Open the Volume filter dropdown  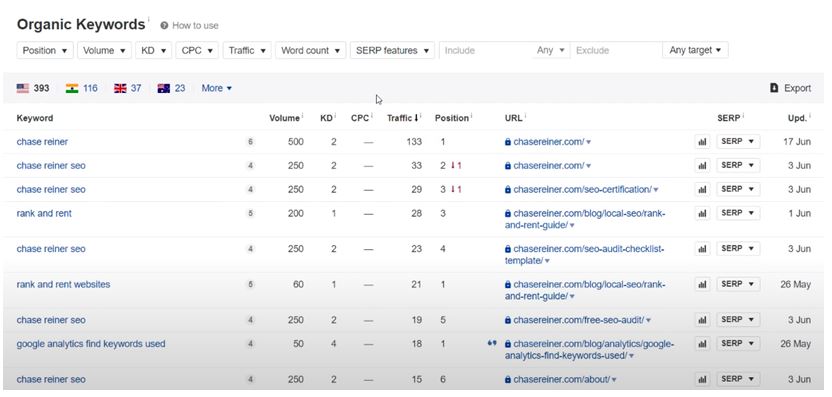click(105, 50)
